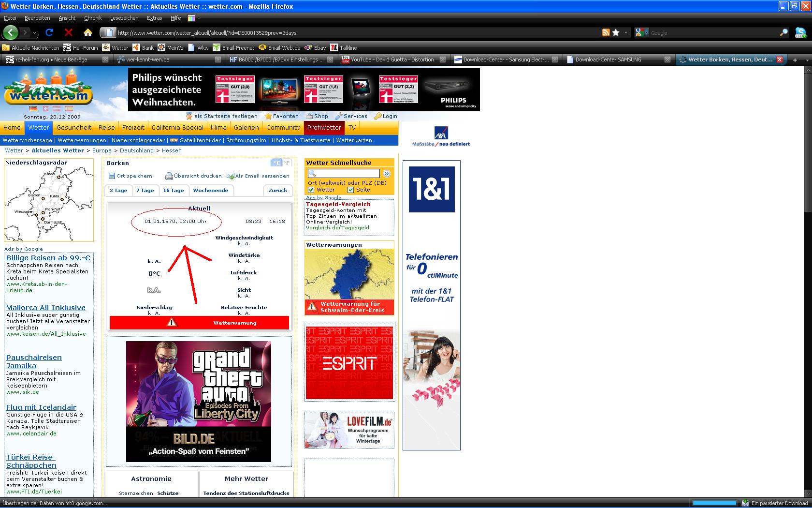812x508 pixels.
Task: Toggle the Wetter checkbox in Schnellsuche
Action: (x=311, y=190)
